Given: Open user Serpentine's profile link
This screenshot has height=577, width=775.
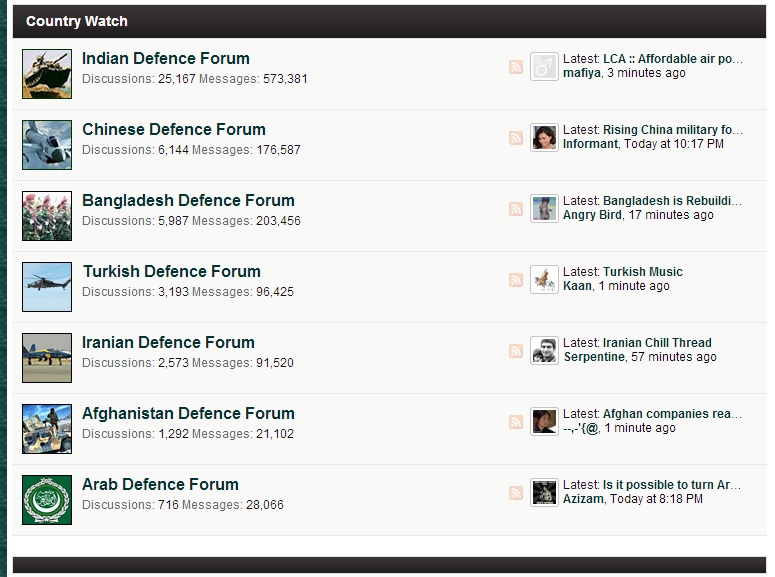Looking at the screenshot, I should click(x=594, y=357).
